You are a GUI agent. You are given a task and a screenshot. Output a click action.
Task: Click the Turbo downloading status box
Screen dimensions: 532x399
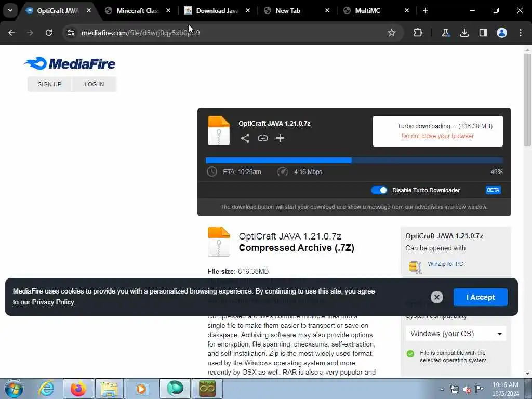(x=437, y=131)
